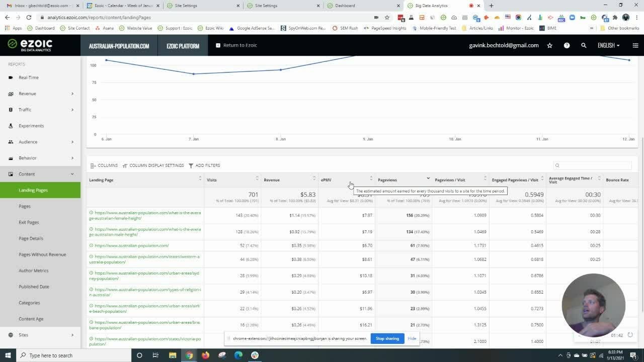Open the Audience reports section
This screenshot has height=362, width=644.
[x=27, y=142]
